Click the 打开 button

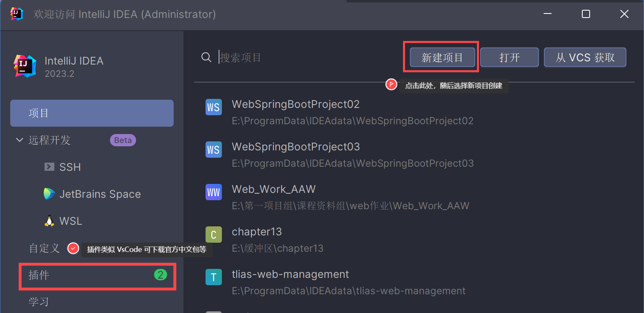(509, 57)
